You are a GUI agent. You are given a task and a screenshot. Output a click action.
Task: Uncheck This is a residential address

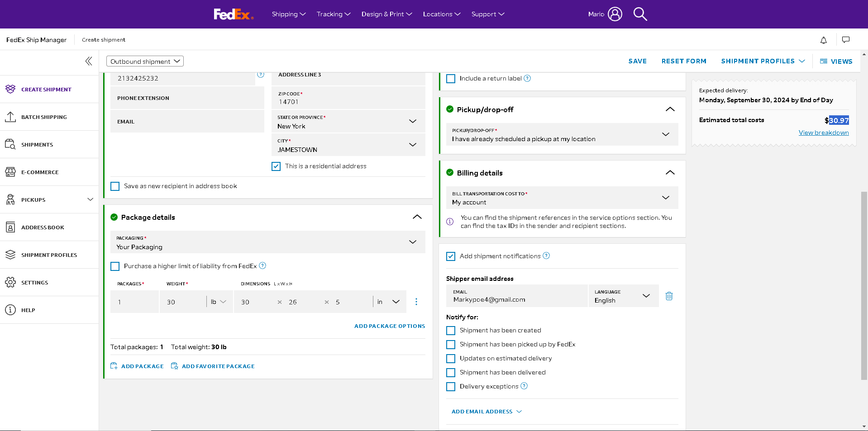[x=276, y=166]
